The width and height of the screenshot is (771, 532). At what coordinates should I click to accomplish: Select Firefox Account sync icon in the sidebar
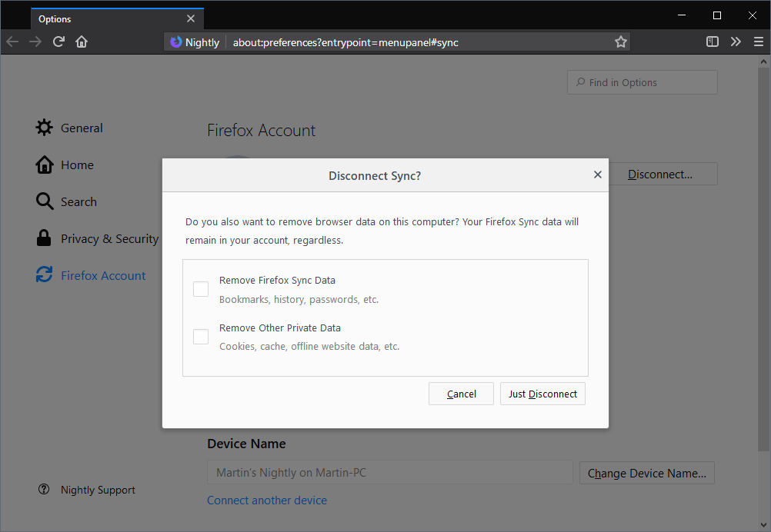click(x=45, y=274)
